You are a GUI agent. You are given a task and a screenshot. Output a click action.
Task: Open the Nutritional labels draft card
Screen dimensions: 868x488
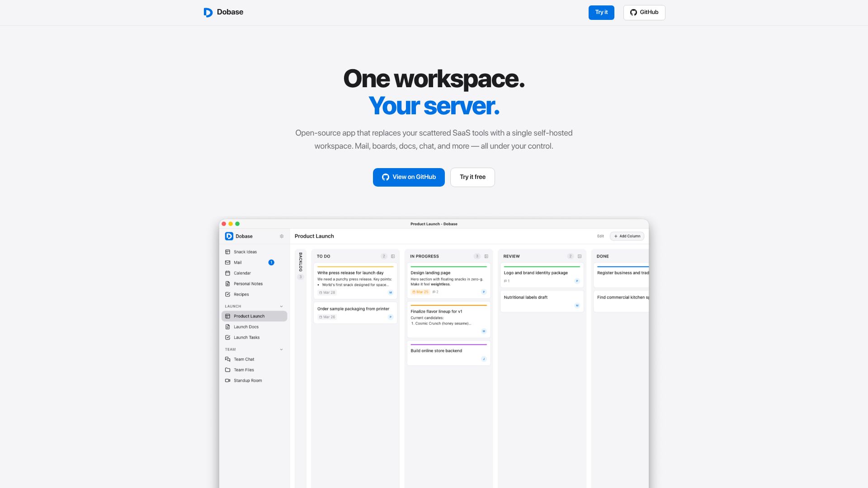pos(542,301)
